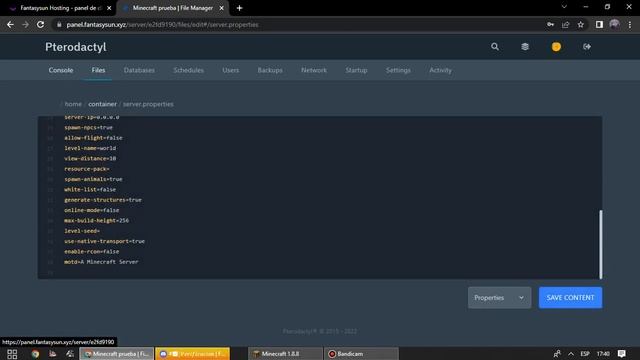Click the line spawn-npcs=true
This screenshot has height=360, width=640.
89,127
